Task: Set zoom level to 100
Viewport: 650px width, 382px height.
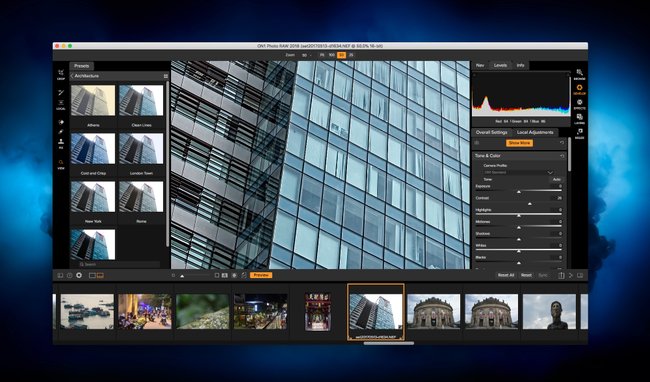Action: point(332,55)
